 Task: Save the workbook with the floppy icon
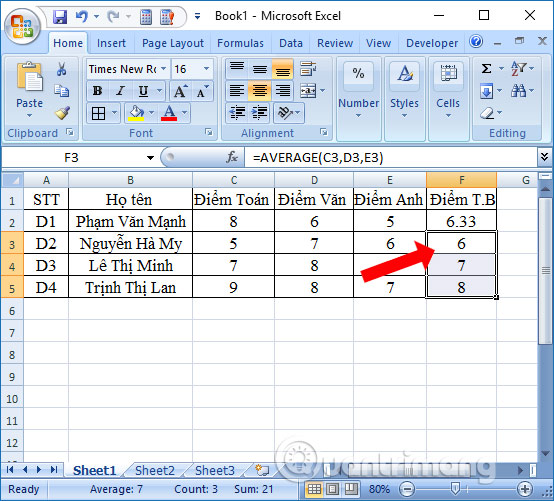click(60, 16)
